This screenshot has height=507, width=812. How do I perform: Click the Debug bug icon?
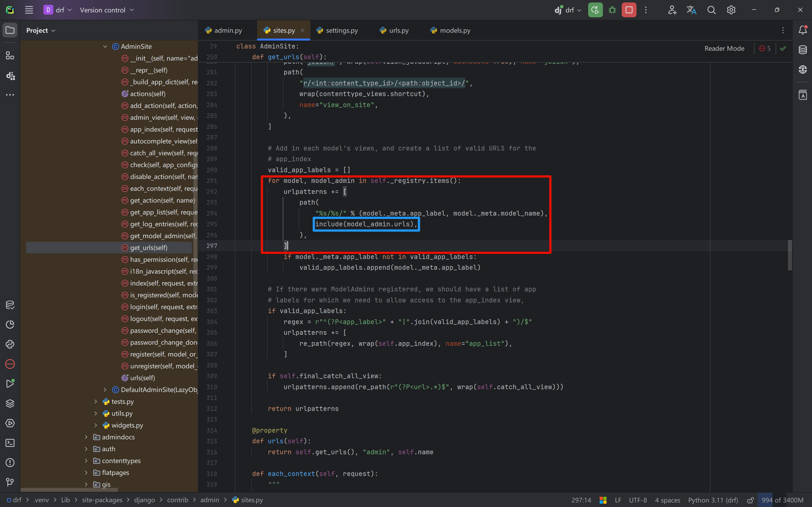612,10
